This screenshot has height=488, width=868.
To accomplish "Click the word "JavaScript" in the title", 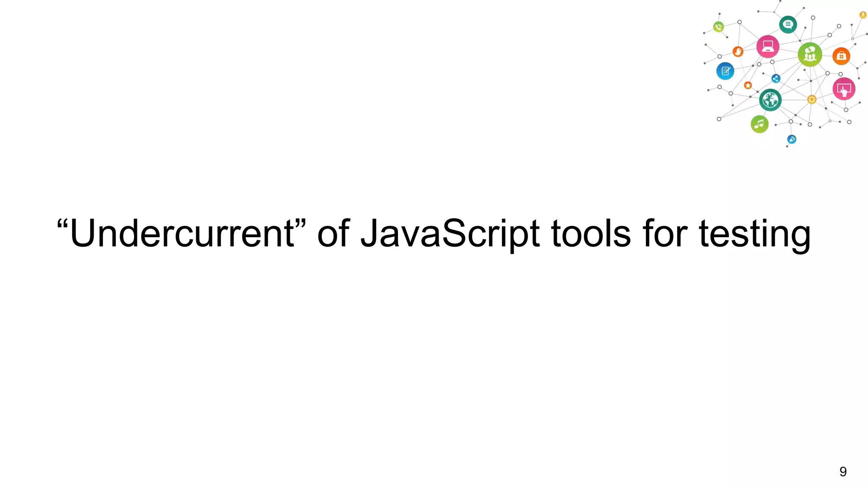I will tap(450, 234).
